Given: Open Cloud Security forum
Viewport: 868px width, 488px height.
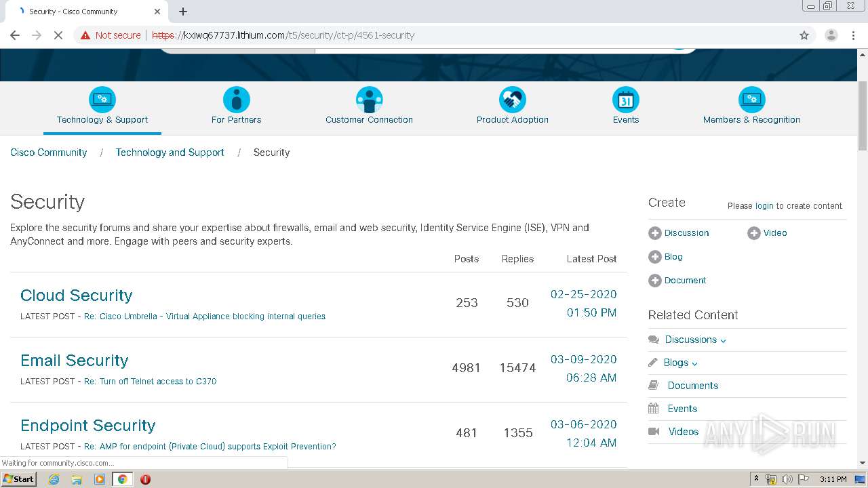Looking at the screenshot, I should pyautogui.click(x=77, y=296).
